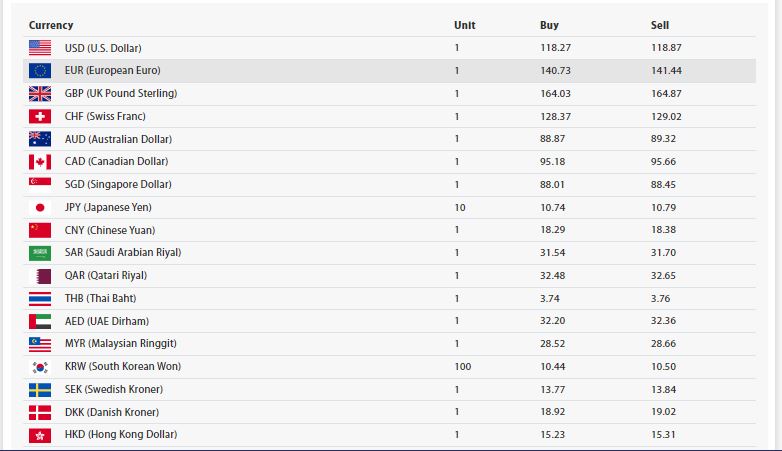Click the Qatari maroon flag icon
The image size is (782, 451).
click(x=40, y=276)
